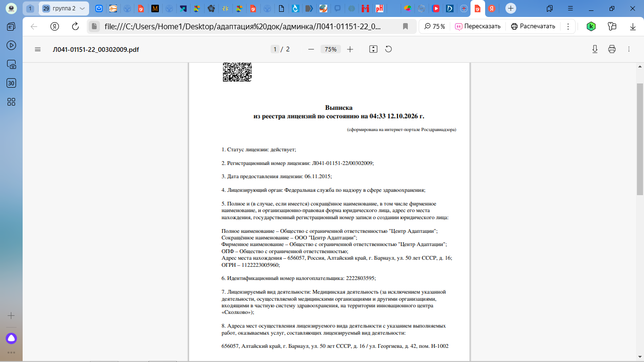Add item to sidebar with plus
Image resolution: width=644 pixels, height=362 pixels.
[x=11, y=315]
